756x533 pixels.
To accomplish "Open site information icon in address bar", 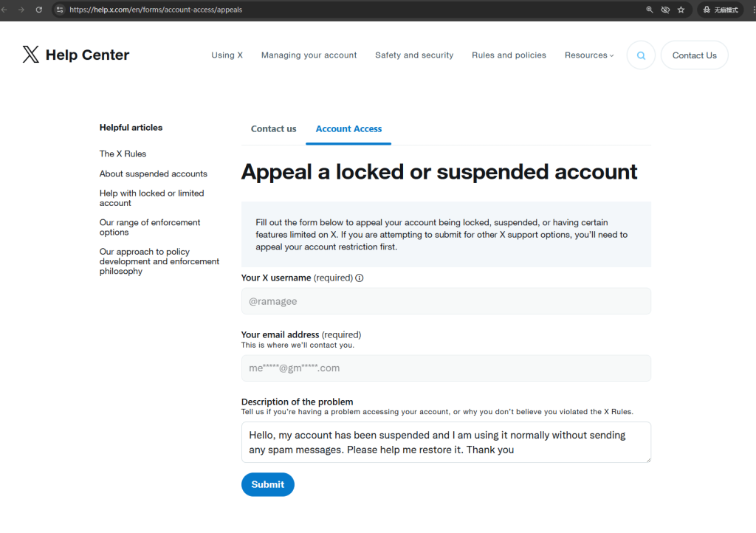I will 60,10.
